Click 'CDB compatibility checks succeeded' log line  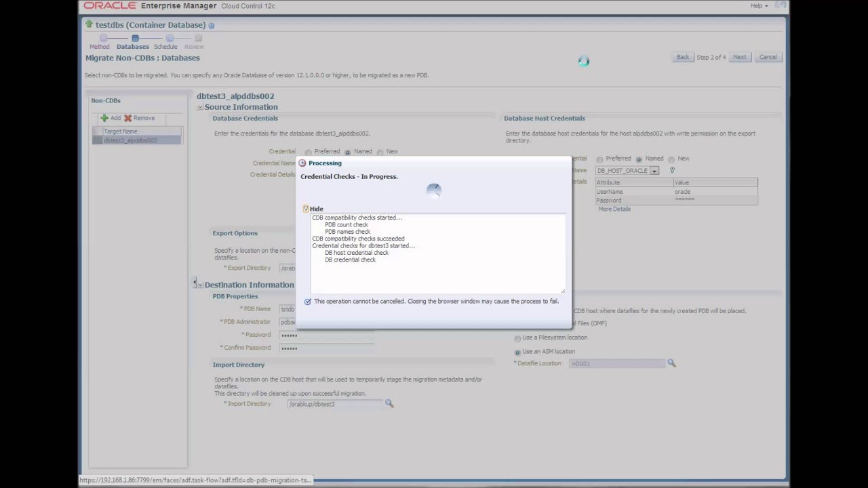coord(358,239)
